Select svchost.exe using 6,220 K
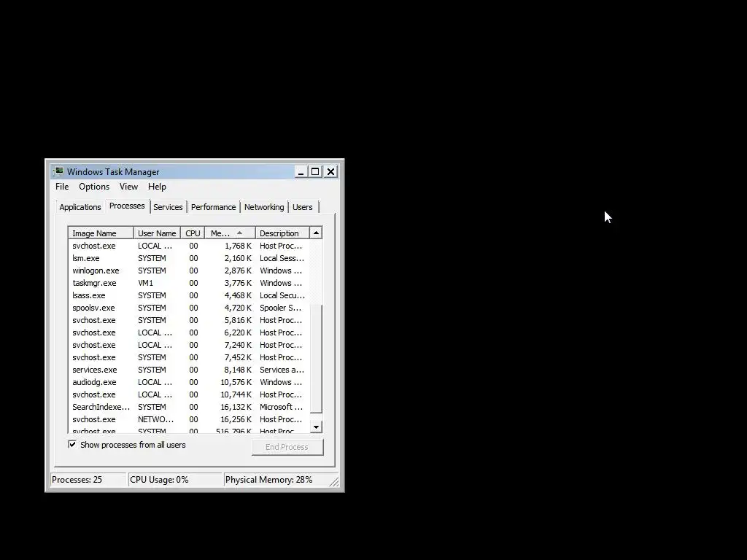This screenshot has height=560, width=747. (189, 332)
